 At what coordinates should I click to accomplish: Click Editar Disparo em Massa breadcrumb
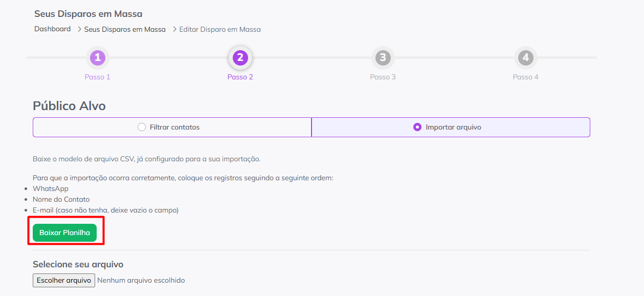pos(220,30)
